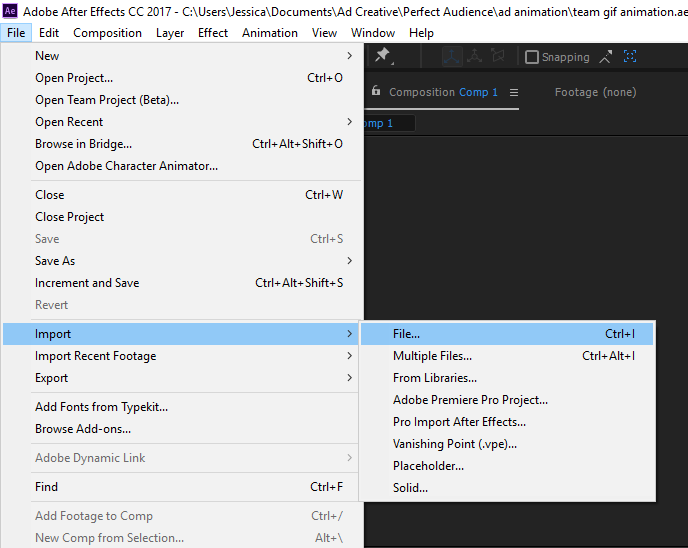
Task: Switch to the Footage (none) tab
Action: (595, 92)
